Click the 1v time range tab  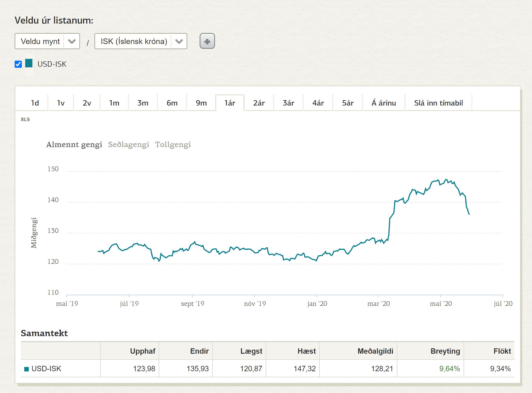click(61, 103)
